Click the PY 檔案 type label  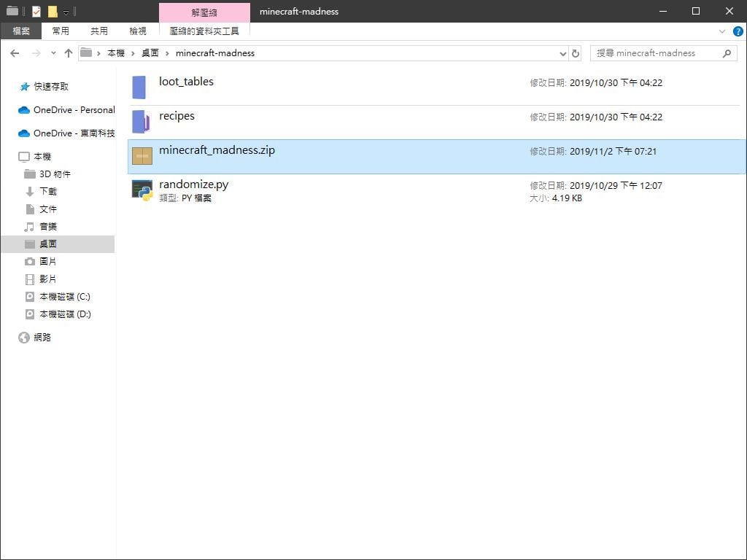pos(196,198)
